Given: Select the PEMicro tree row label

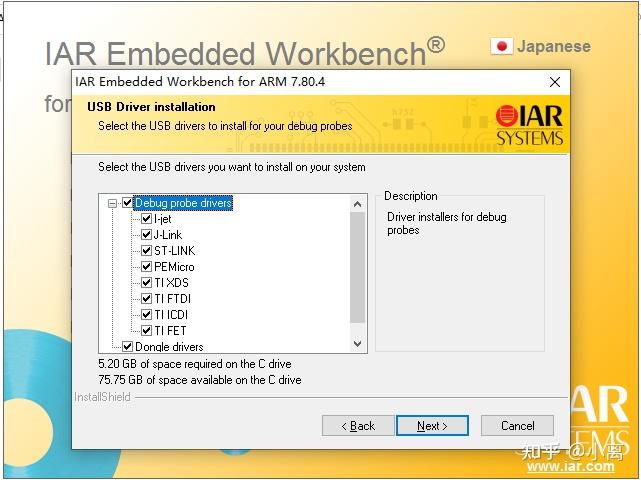Looking at the screenshot, I should (x=174, y=267).
